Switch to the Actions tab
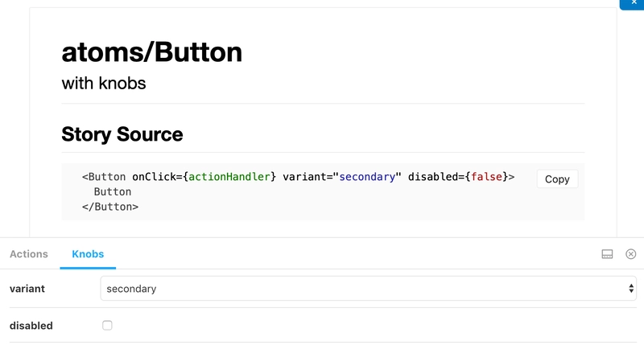This screenshot has height=345, width=644. click(x=29, y=254)
